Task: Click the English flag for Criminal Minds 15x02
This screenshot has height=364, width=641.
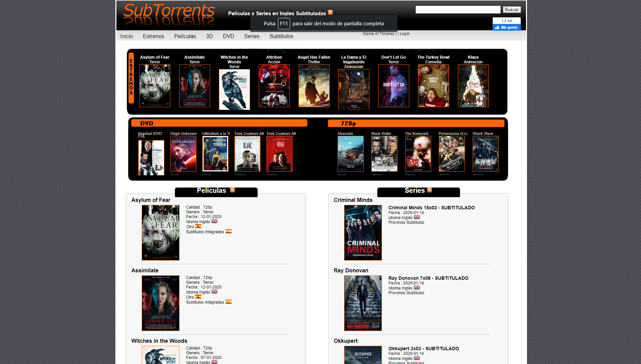Action: pyautogui.click(x=417, y=217)
